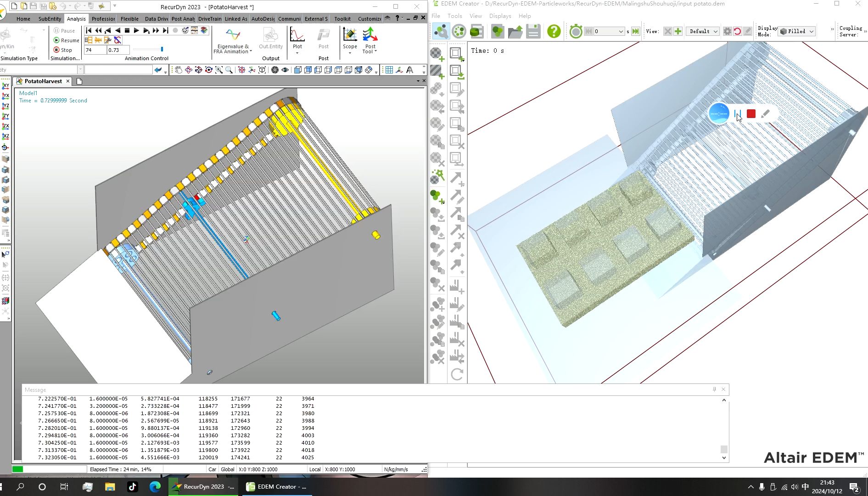Click the EDEM green timer icon
Image resolution: width=868 pixels, height=496 pixels.
pyautogui.click(x=576, y=31)
